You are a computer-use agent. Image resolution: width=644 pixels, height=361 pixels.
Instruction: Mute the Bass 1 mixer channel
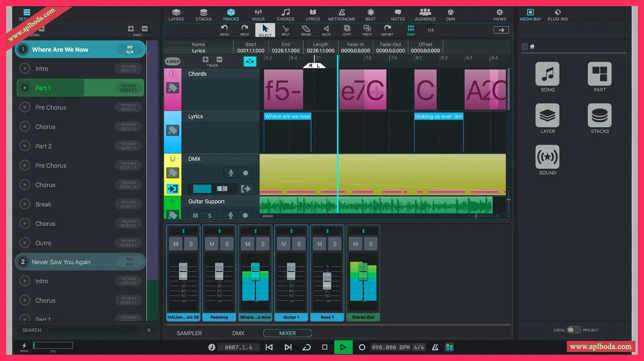320,244
